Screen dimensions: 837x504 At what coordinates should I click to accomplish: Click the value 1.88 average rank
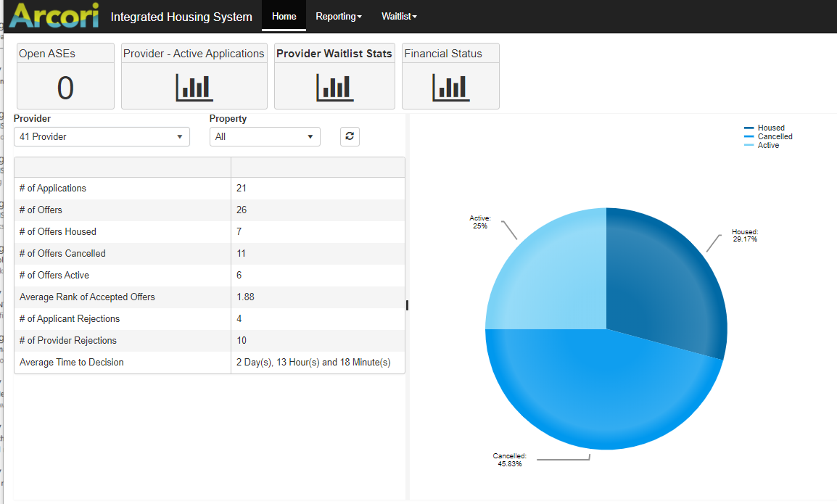click(246, 297)
